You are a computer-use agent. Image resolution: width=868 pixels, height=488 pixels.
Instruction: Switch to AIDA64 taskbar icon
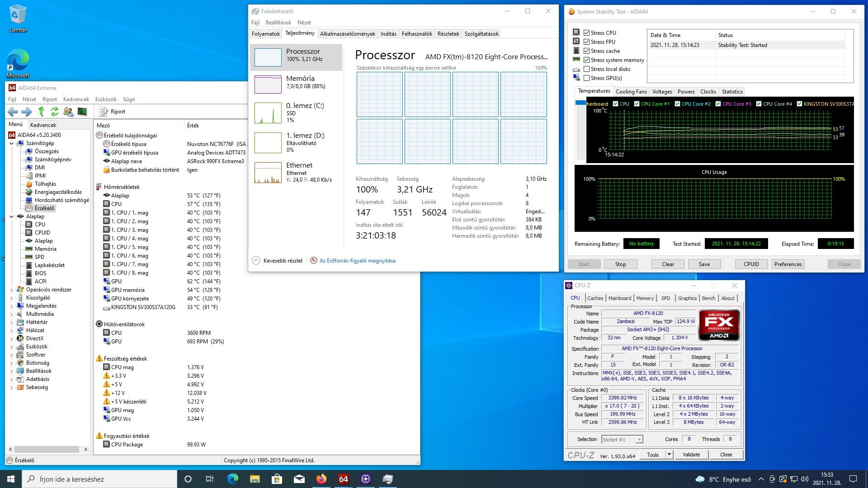click(344, 479)
